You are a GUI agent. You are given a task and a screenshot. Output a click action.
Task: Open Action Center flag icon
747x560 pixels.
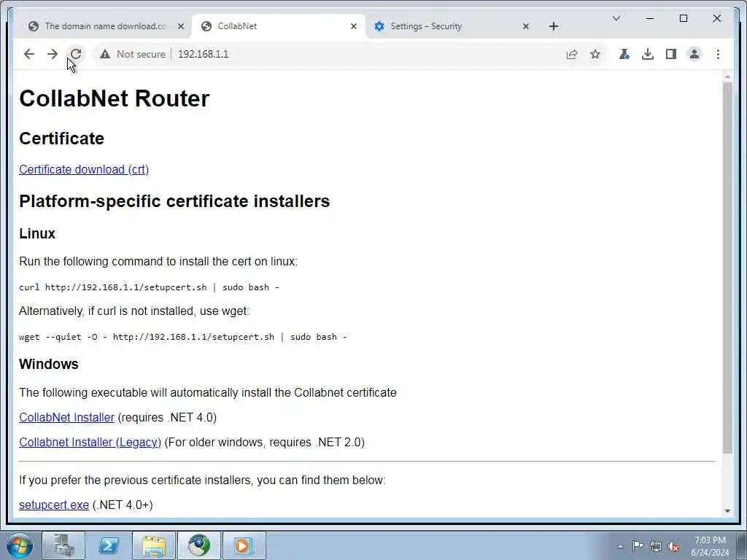click(x=638, y=546)
